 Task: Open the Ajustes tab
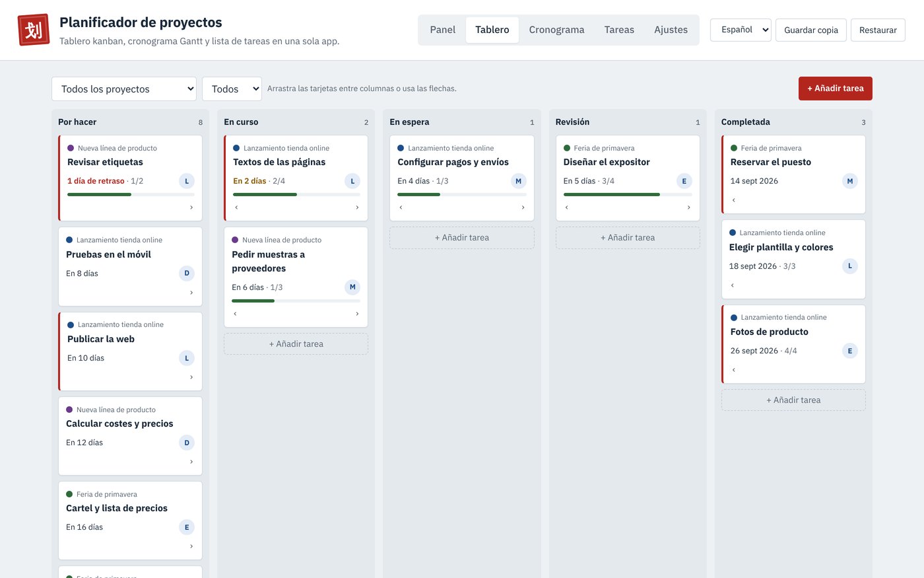[671, 30]
